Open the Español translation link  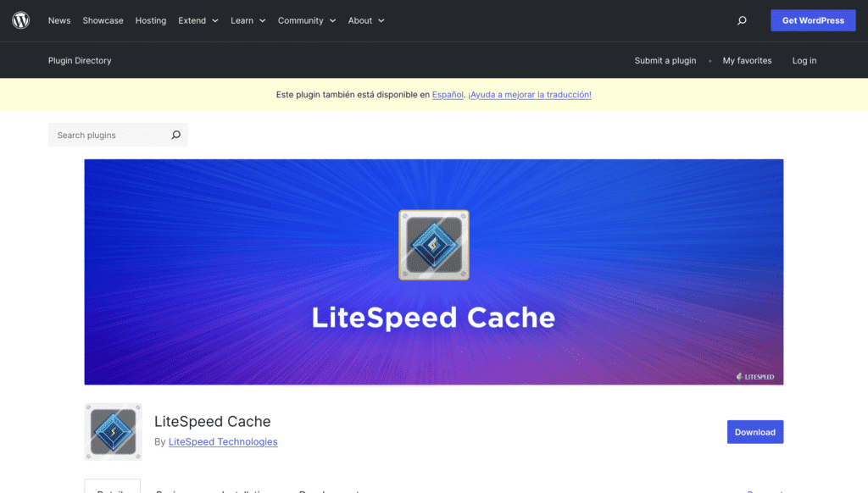tap(448, 95)
